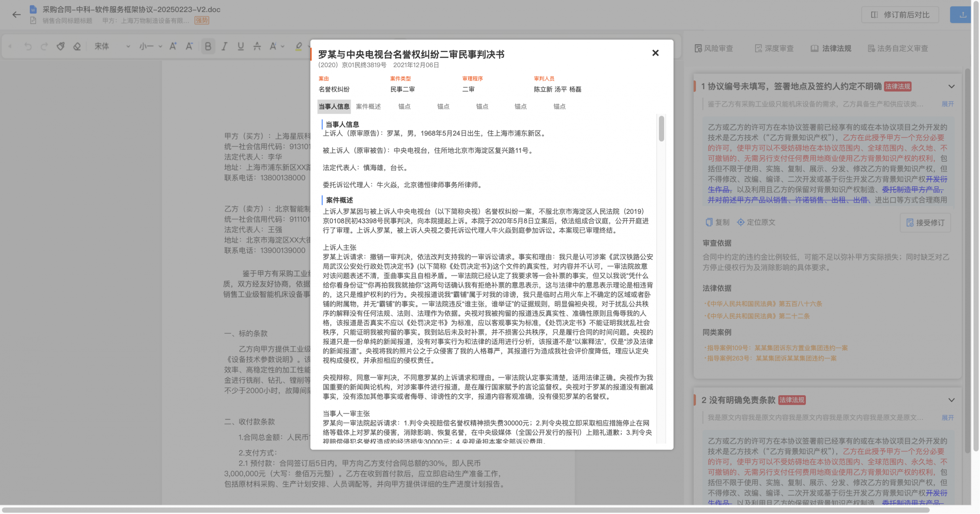Switch to 案件概述 tab in dialog
This screenshot has width=980, height=514.
click(368, 106)
